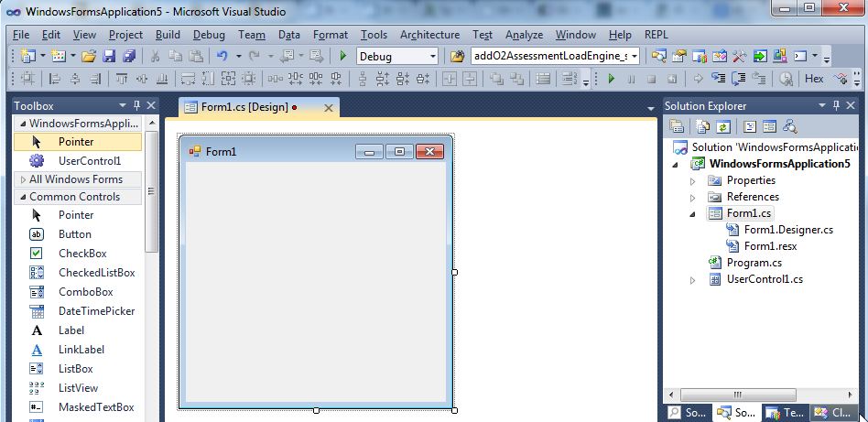
Task: Click the Find in Files icon
Action: tap(457, 57)
